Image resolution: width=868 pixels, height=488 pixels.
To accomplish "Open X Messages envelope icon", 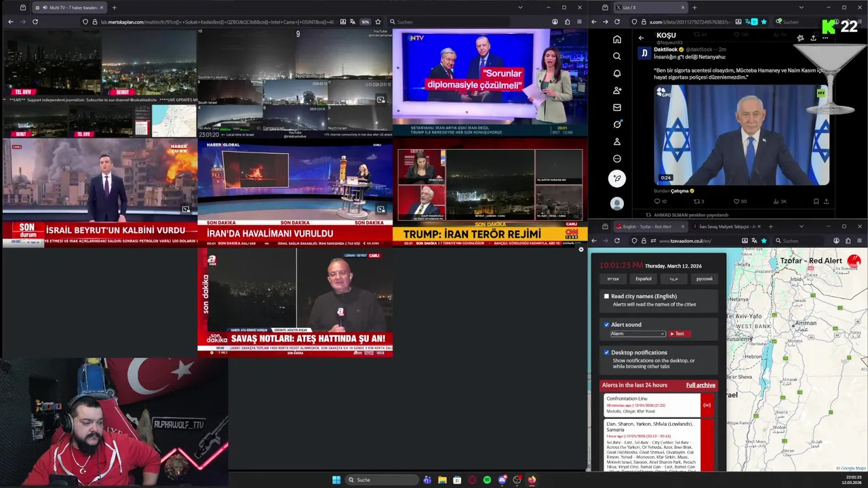I will click(x=616, y=107).
